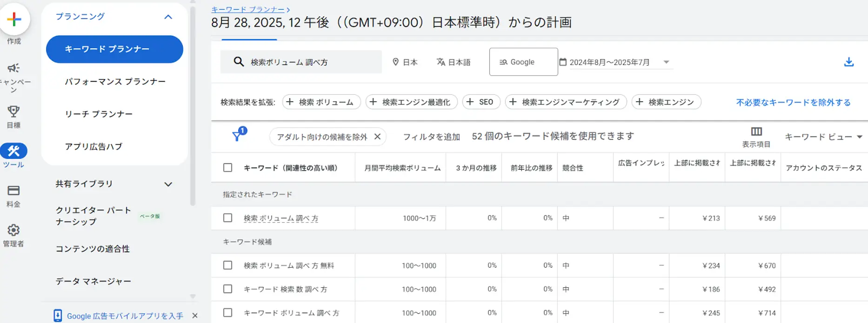
Task: Open the filter funnel icon
Action: point(237,136)
